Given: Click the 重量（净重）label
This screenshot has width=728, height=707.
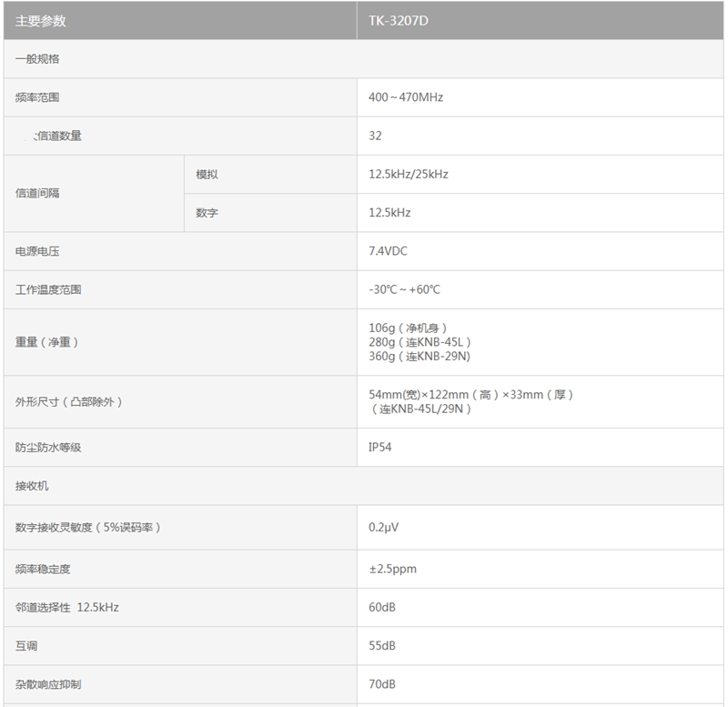Looking at the screenshot, I should point(46,342).
